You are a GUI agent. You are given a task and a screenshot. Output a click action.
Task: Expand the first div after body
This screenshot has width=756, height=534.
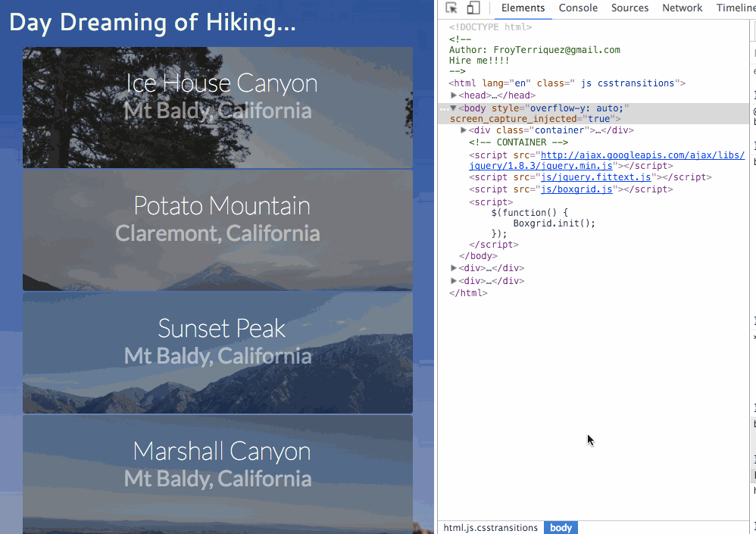click(453, 268)
